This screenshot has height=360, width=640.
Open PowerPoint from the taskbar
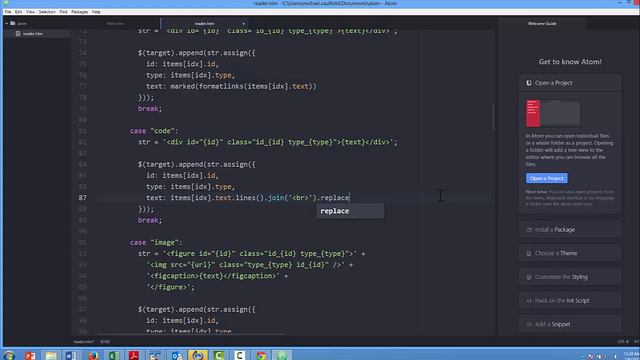pos(30,355)
